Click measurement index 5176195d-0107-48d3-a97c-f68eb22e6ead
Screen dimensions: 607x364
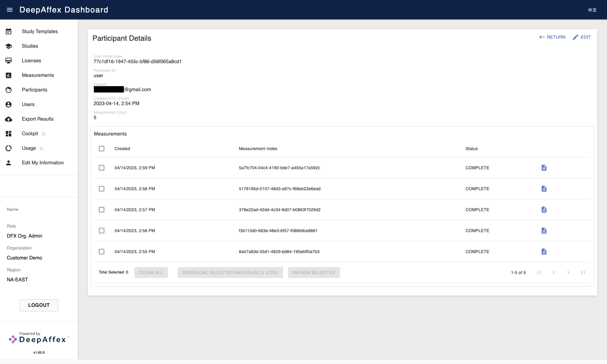[x=280, y=189]
